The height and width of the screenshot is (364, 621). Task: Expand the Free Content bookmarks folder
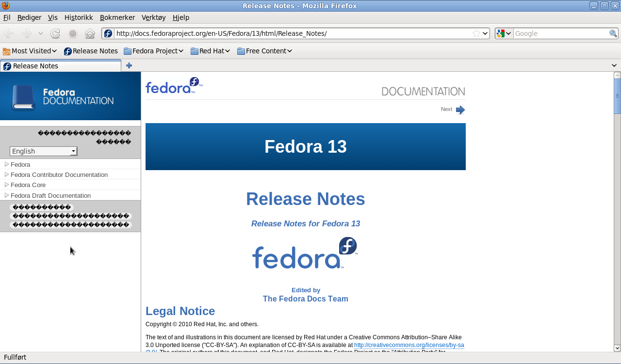point(264,51)
